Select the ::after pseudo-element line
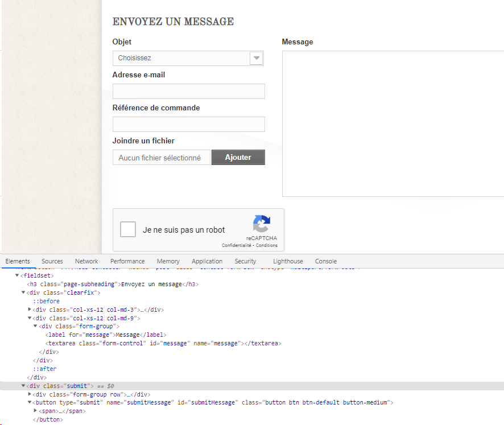Screen dimensions: 504x425 pos(45,369)
